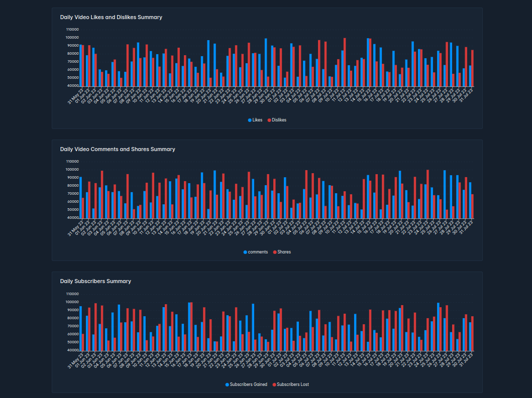Image resolution: width=532 pixels, height=398 pixels.
Task: Select the blue Likes bar for 31 May 23
Action: coord(80,65)
